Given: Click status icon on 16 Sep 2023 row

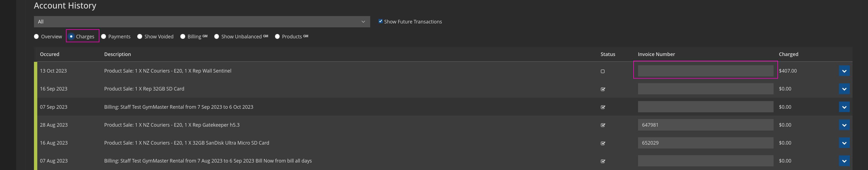Looking at the screenshot, I should pyautogui.click(x=603, y=89).
